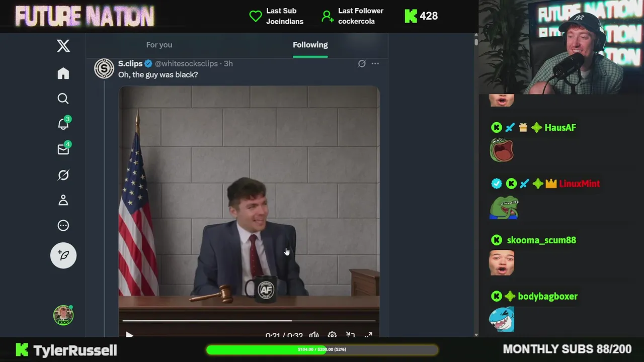Viewport: 644px width, 362px height.
Task: Click the green donation goal progress bar
Action: click(322, 349)
